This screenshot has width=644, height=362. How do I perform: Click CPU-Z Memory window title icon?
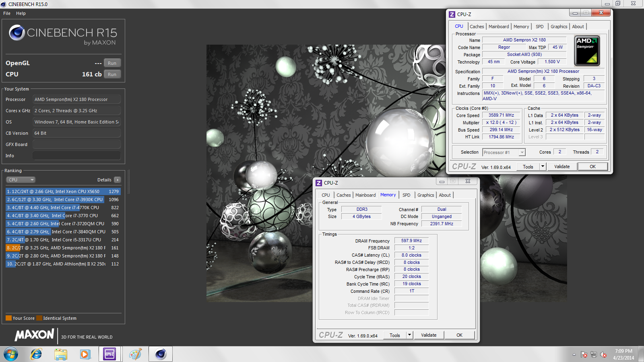click(x=319, y=183)
